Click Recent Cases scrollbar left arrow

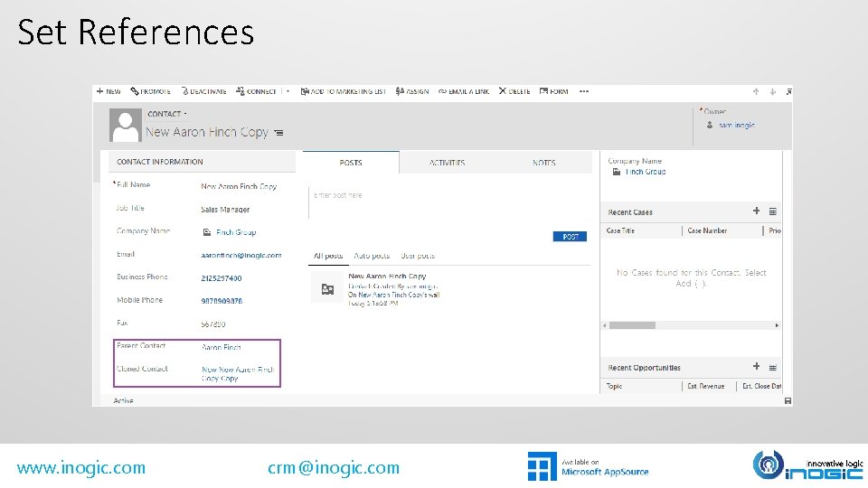605,325
